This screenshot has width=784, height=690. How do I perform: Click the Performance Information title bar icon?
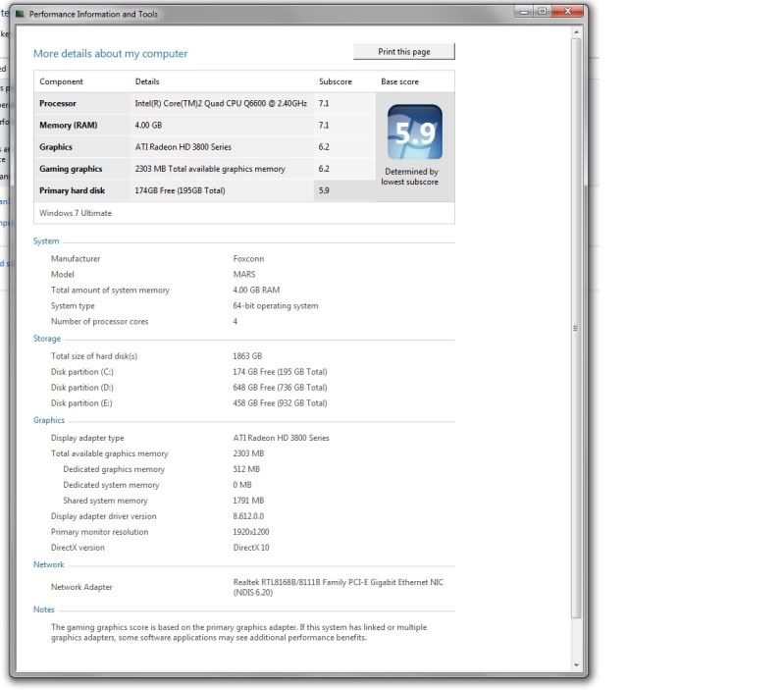[20, 15]
